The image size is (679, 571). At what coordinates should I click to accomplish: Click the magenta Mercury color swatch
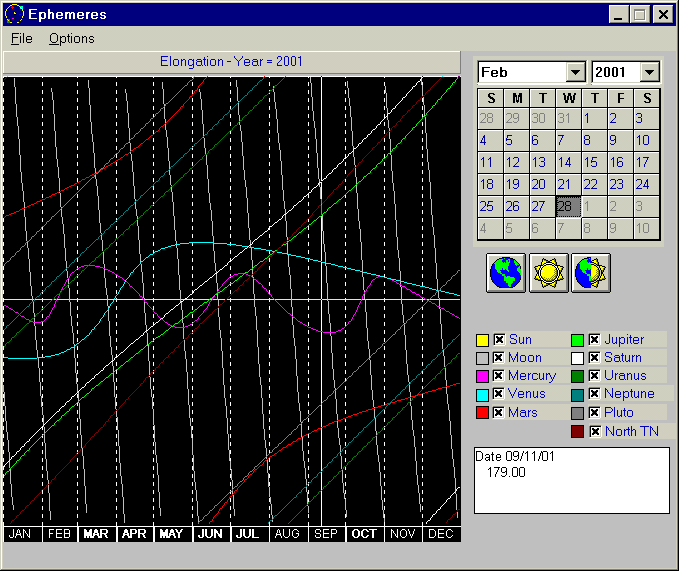coord(482,376)
